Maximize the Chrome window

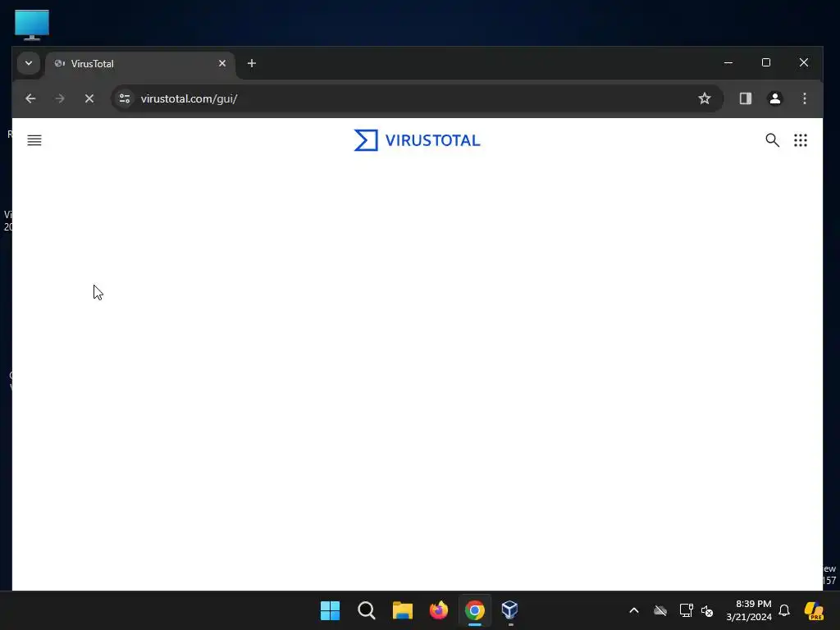[766, 62]
